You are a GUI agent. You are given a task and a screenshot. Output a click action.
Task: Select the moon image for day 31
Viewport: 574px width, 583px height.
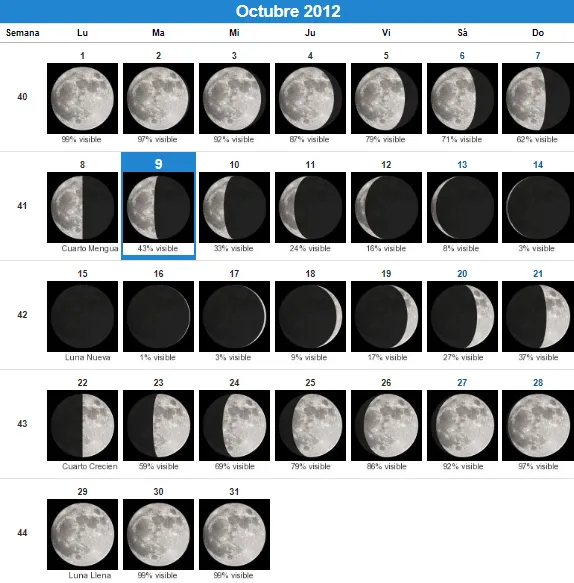click(x=234, y=534)
